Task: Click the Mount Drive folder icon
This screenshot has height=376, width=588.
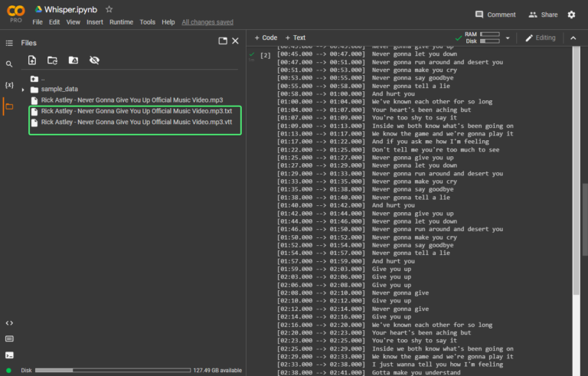Action: pos(73,60)
